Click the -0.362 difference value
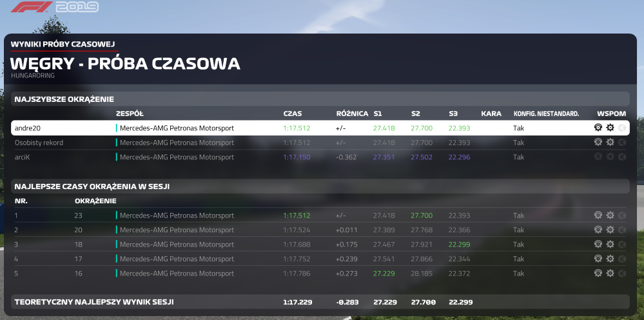Screen dimensions: 644x320 (346, 157)
